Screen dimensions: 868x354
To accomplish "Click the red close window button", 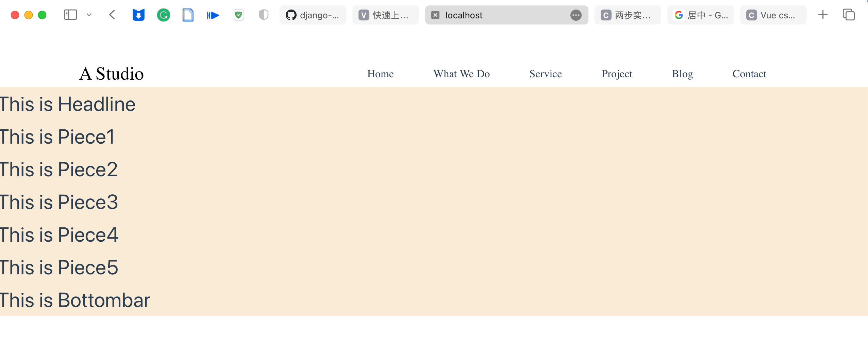I will 15,15.
